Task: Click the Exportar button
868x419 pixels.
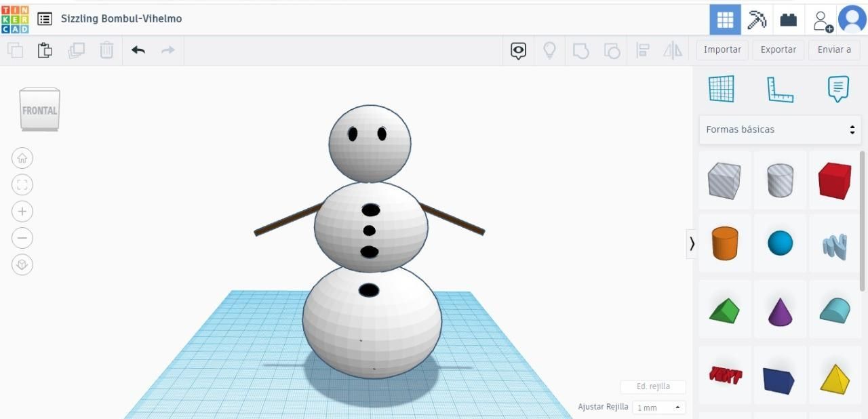Action: pyautogui.click(x=778, y=50)
